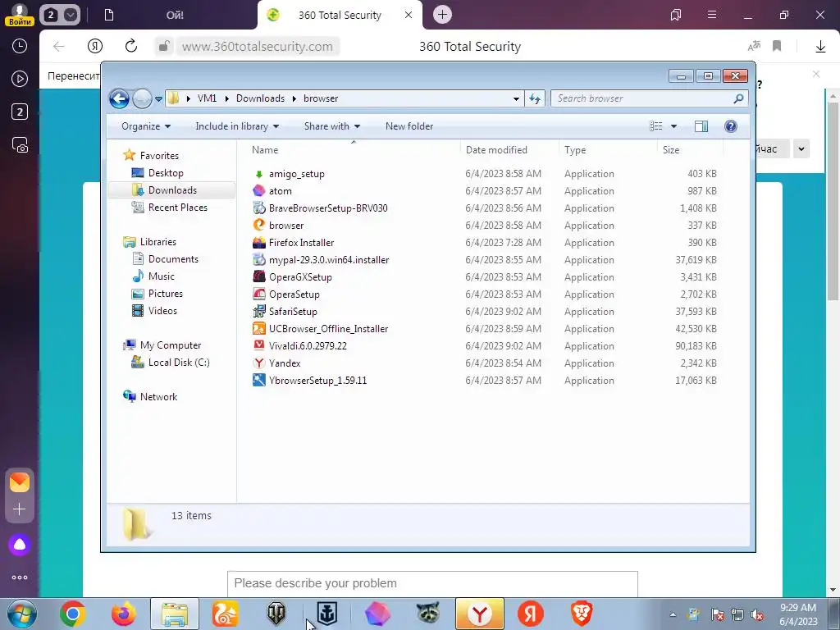Click the Войти login button
Image resolution: width=840 pixels, height=630 pixels.
coord(20,21)
